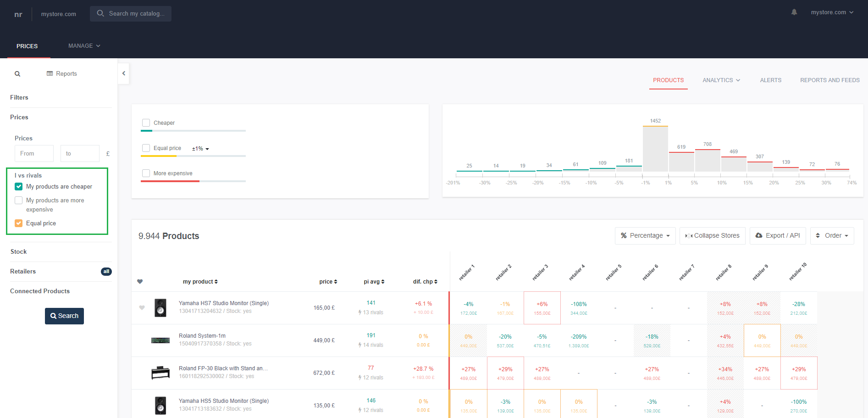The width and height of the screenshot is (868, 418).
Task: Open the mystore.com account dropdown
Action: pos(832,12)
